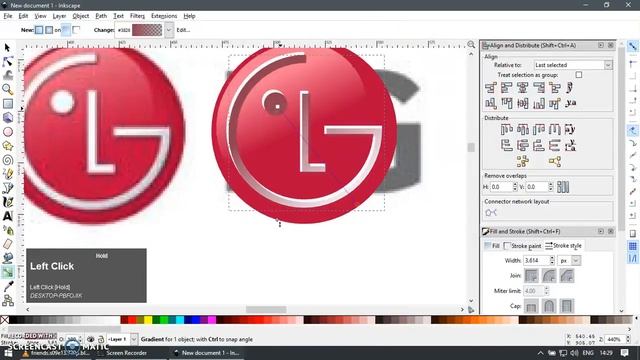640x360 pixels.
Task: Select the Calligraphy tool
Action: pos(7,202)
